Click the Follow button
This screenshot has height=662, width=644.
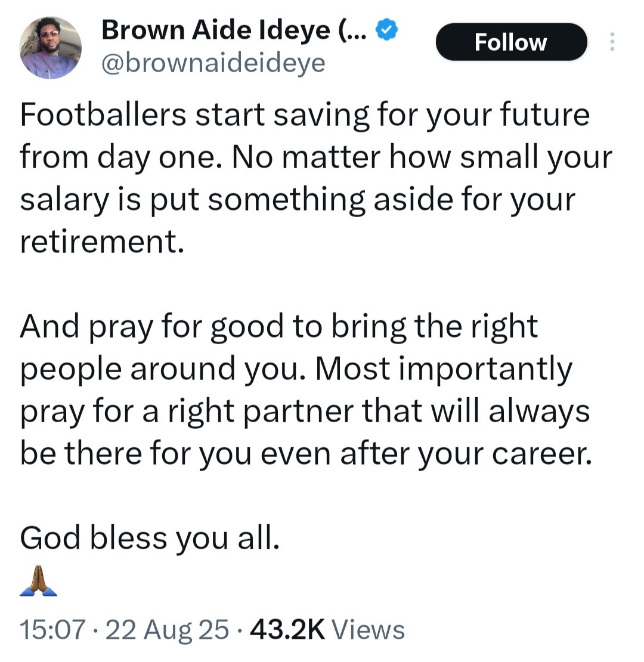(511, 42)
